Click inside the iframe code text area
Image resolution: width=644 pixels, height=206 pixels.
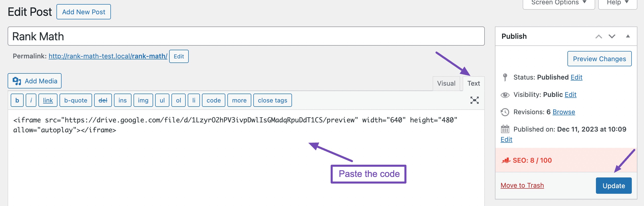coord(246,158)
